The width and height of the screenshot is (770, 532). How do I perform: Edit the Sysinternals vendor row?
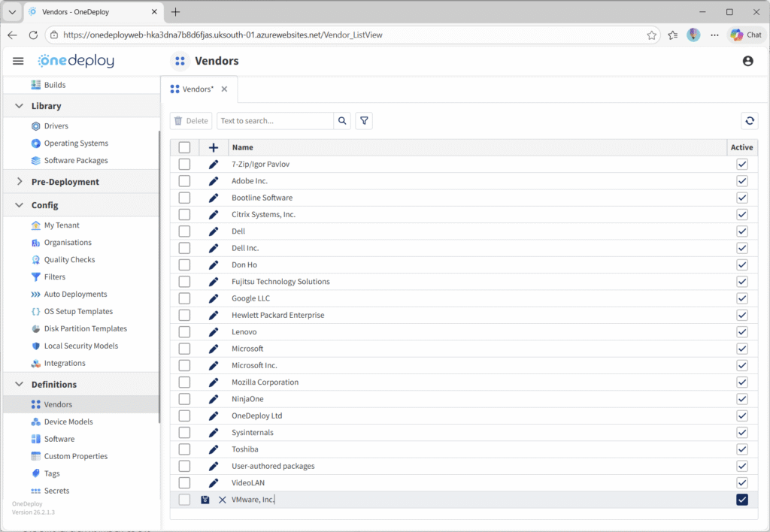(213, 432)
